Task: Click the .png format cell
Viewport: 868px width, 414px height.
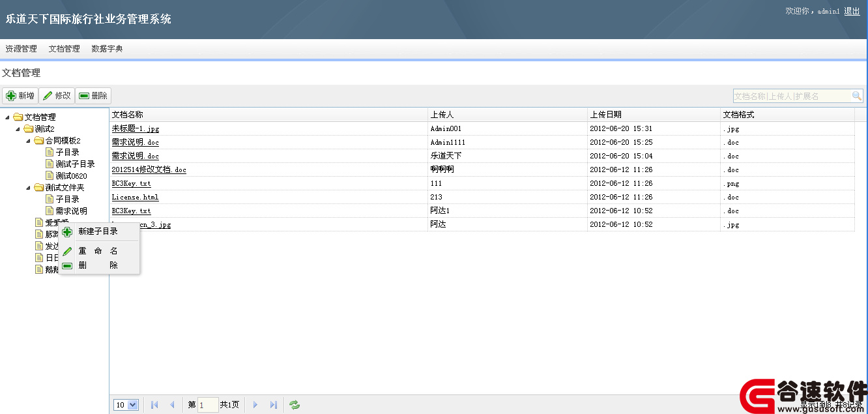Action: pyautogui.click(x=787, y=183)
